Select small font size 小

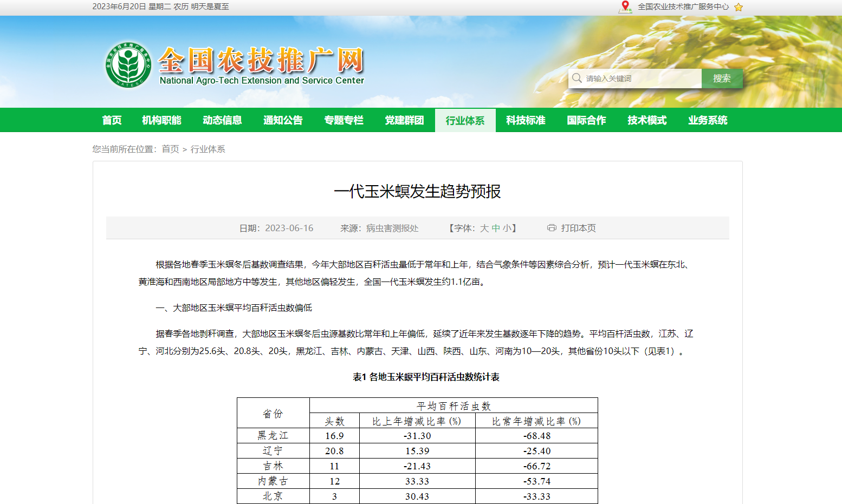[x=508, y=228]
